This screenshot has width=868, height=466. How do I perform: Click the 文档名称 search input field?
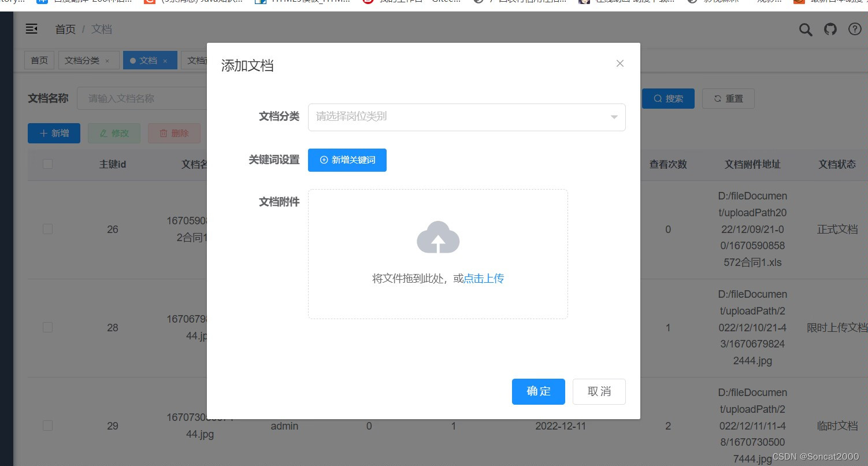tap(142, 98)
